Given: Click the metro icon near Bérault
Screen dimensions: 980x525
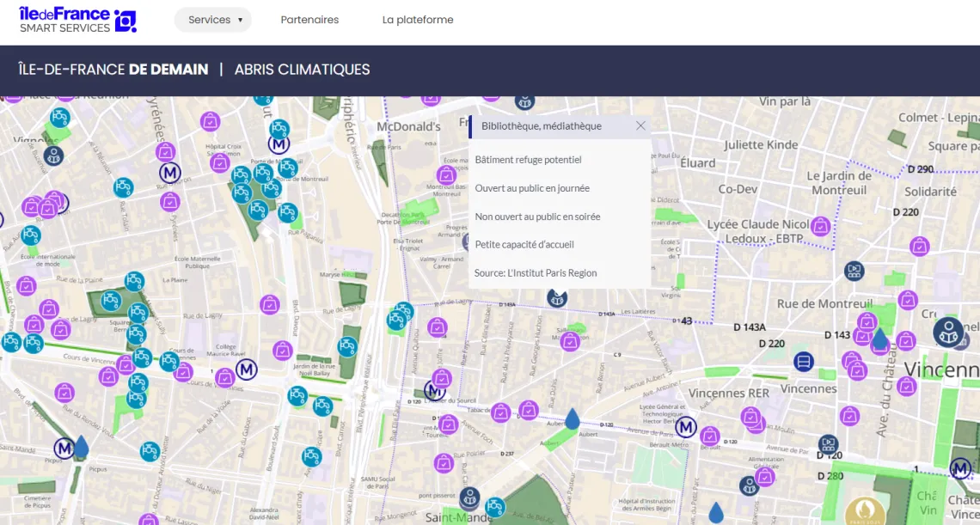Looking at the screenshot, I should [x=685, y=427].
